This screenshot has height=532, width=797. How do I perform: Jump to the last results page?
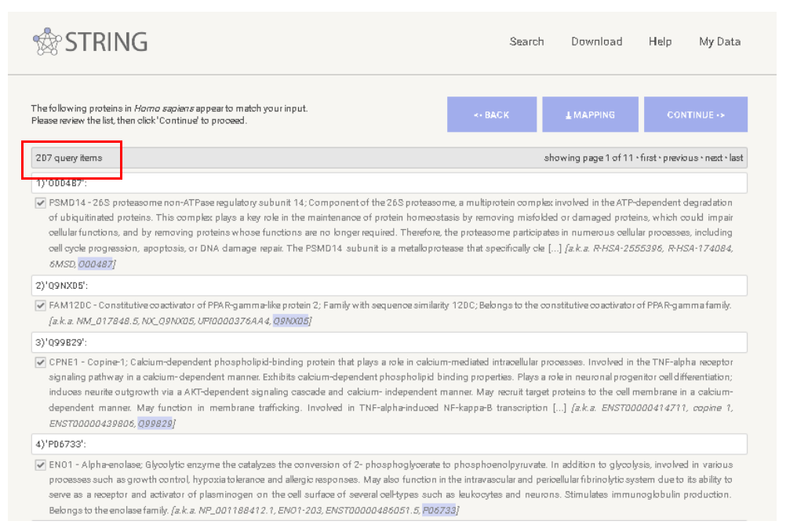(x=737, y=157)
